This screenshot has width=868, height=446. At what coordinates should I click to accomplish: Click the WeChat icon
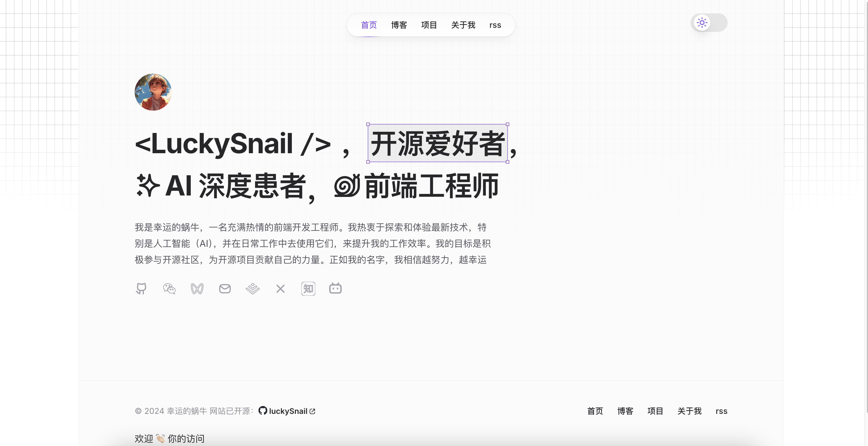click(169, 288)
